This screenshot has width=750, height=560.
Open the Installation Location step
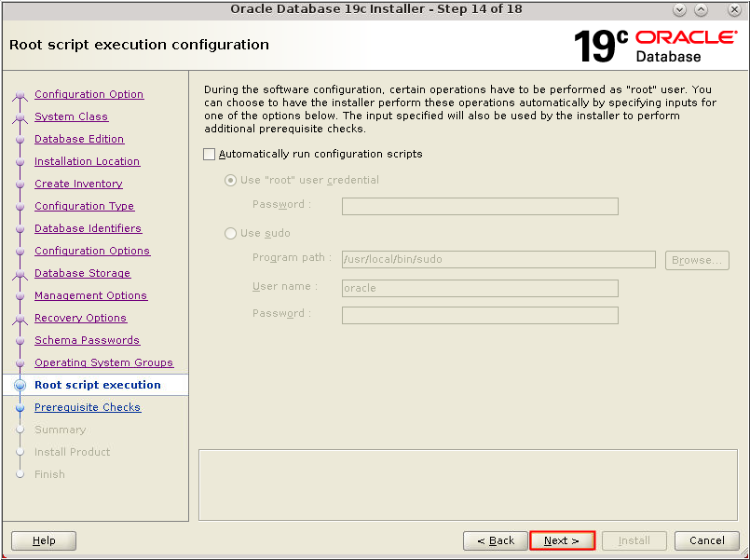tap(87, 160)
